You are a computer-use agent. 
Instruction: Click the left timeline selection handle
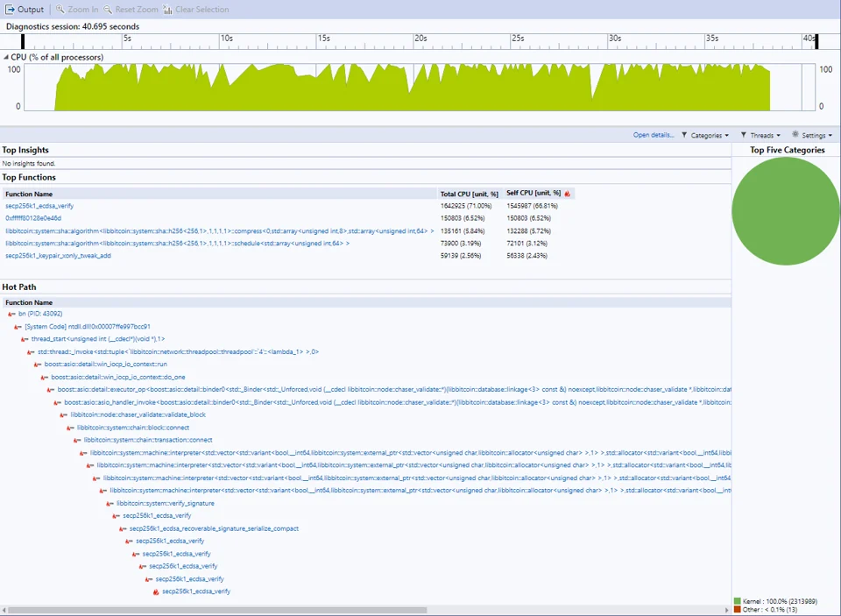point(23,41)
